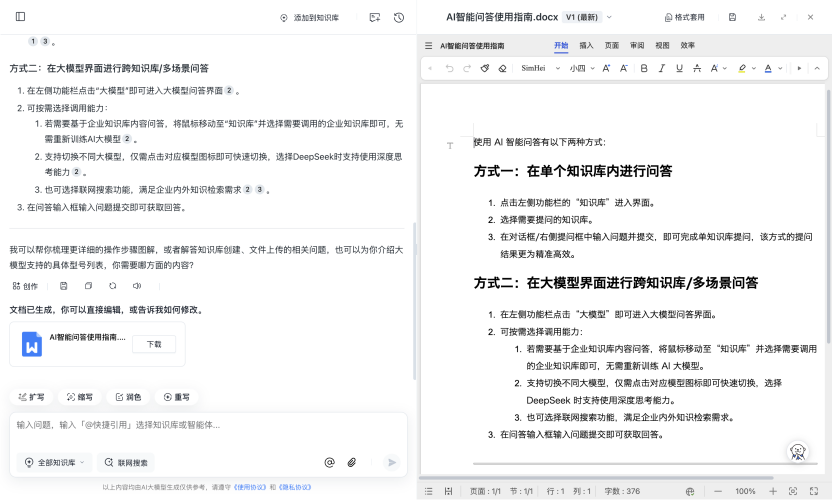Click the redo arrow in toolbar
The width and height of the screenshot is (832, 500).
[467, 68]
